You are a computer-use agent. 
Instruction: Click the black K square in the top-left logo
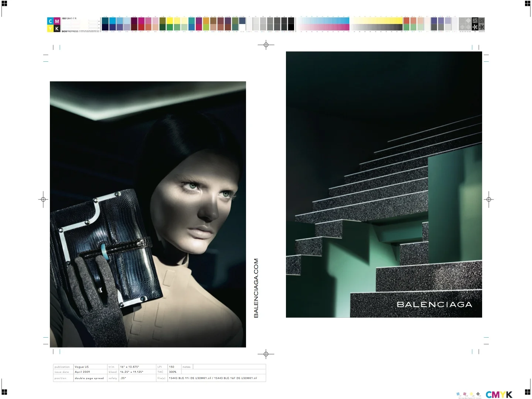[x=57, y=28]
